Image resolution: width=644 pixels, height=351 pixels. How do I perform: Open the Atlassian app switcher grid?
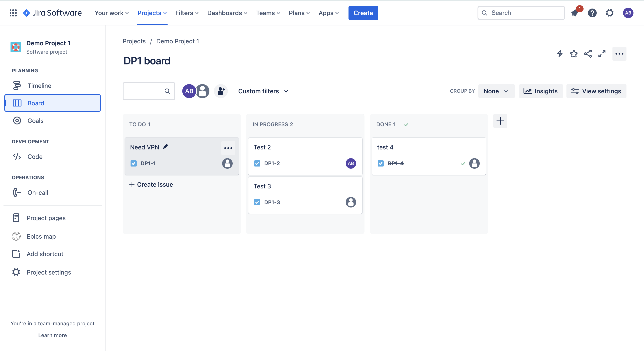(x=13, y=13)
